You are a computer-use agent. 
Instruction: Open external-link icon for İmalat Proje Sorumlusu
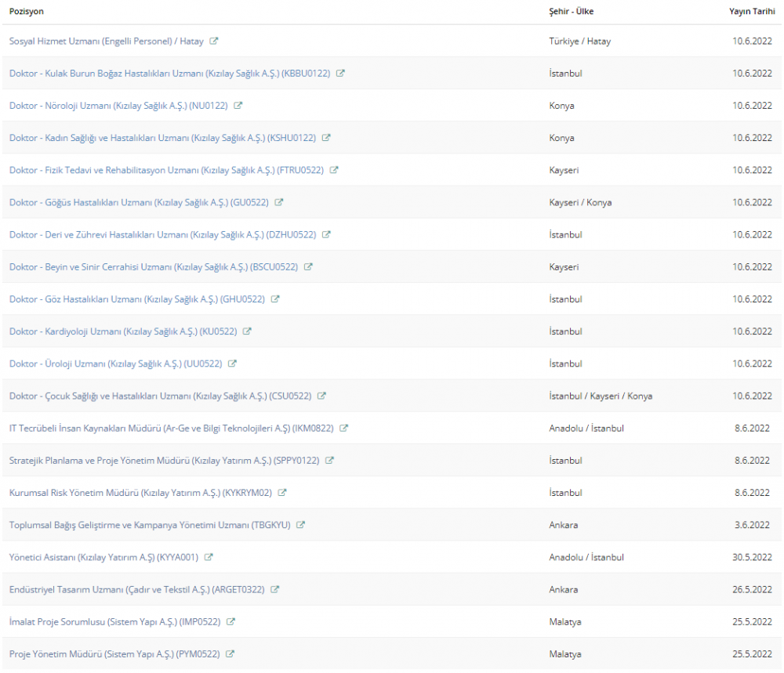point(230,621)
